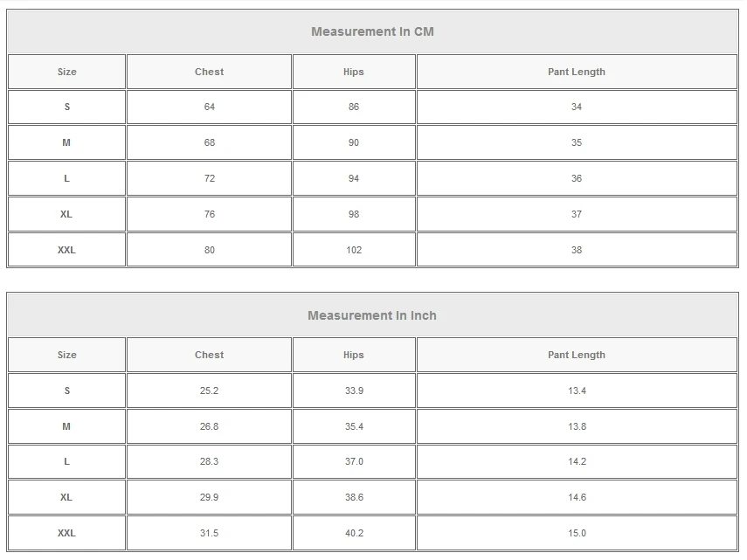Select the hips cell showing 90
This screenshot has width=747, height=560.
coord(354,142)
